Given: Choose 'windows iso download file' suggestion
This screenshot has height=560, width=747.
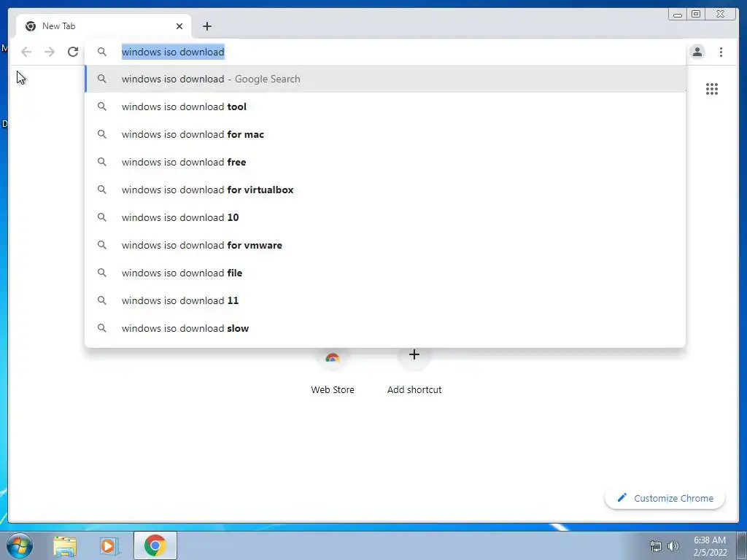Looking at the screenshot, I should (385, 273).
